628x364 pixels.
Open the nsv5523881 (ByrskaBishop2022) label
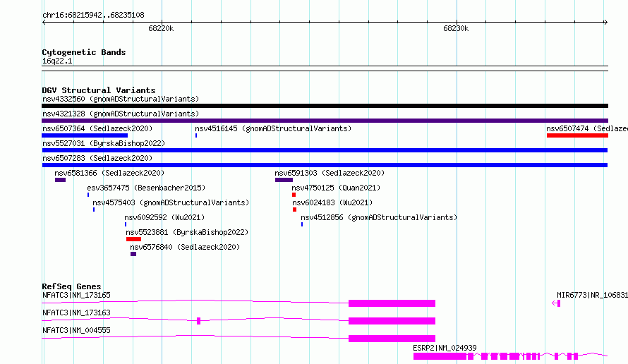[x=187, y=232]
